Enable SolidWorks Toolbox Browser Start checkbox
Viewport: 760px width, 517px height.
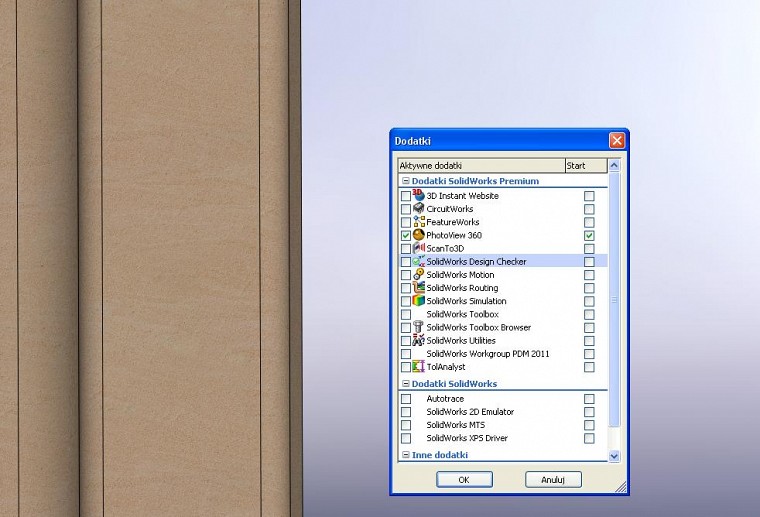click(589, 328)
